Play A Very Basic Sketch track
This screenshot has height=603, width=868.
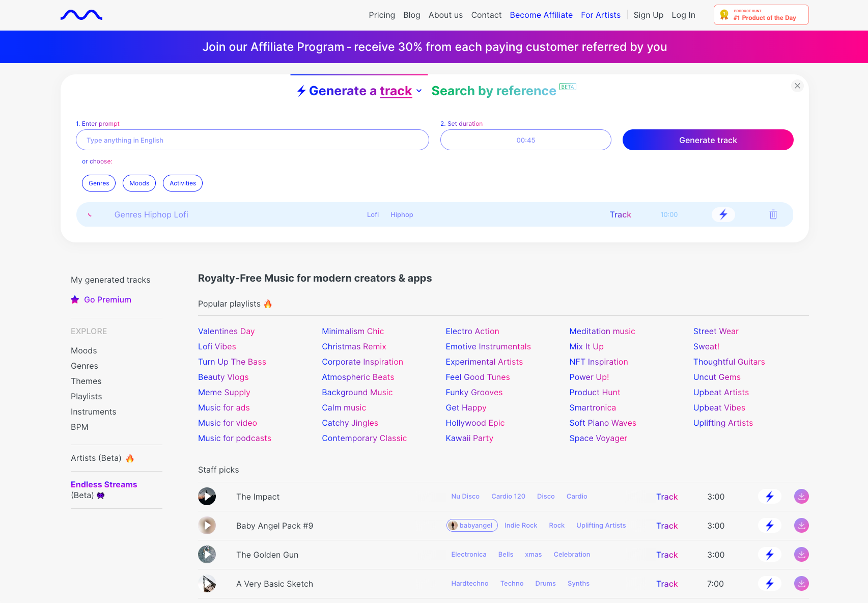click(207, 583)
